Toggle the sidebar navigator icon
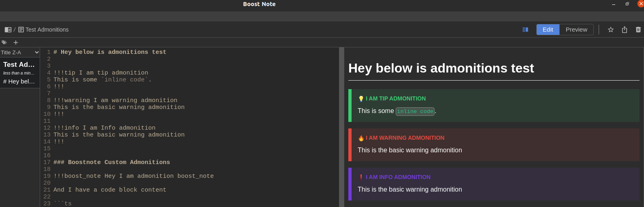 click(x=8, y=30)
